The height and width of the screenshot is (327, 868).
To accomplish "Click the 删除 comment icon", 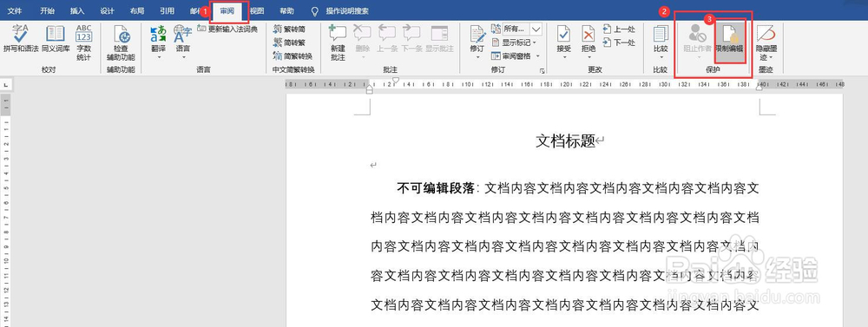I will click(x=362, y=33).
